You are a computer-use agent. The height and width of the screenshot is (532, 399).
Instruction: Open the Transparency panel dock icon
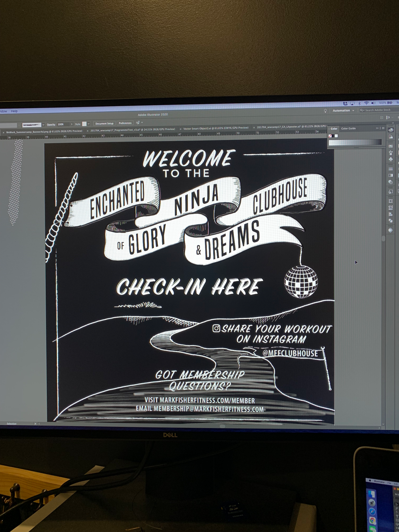(391, 182)
